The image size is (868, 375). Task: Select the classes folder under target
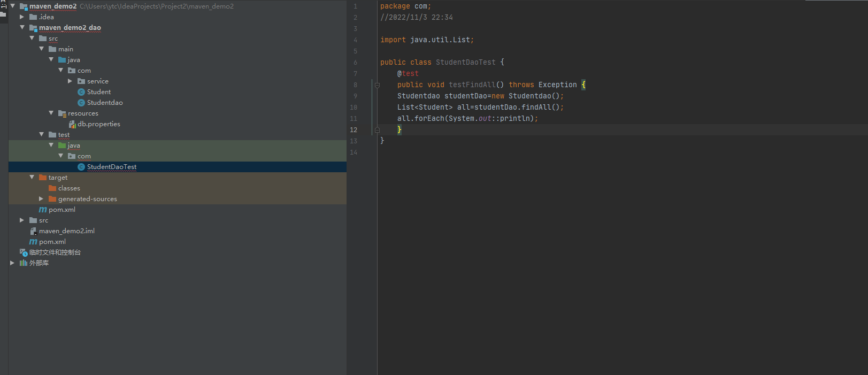(69, 188)
